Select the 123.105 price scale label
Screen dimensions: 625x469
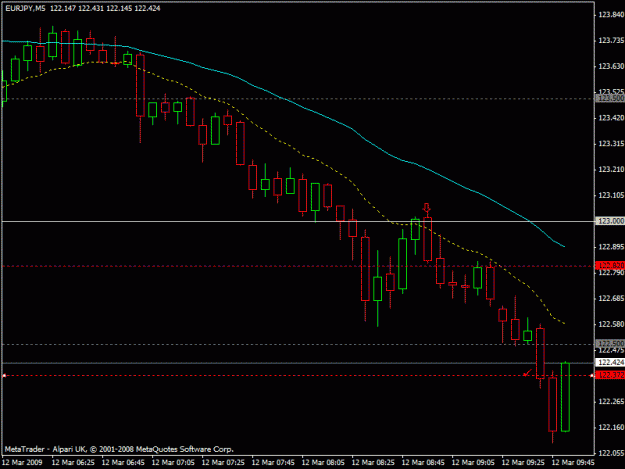611,195
